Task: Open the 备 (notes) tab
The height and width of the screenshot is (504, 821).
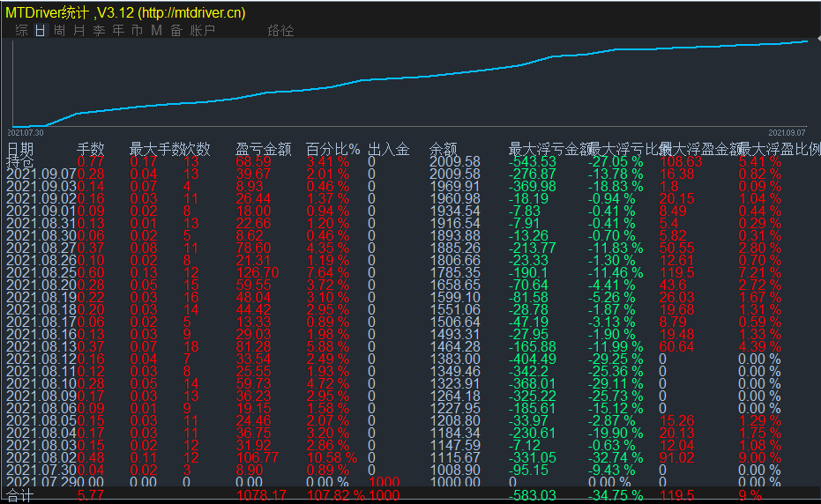Action: pyautogui.click(x=175, y=31)
